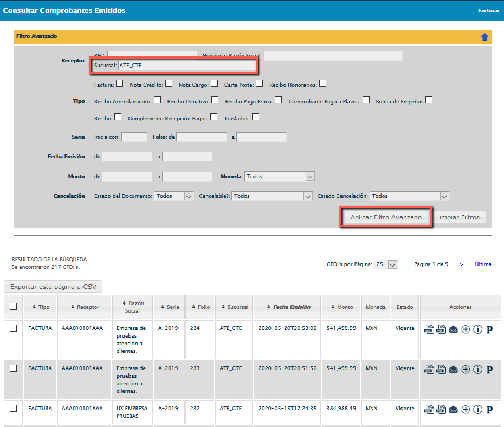Tick the select-all checkbox in table header
Viewport: 504px width, 427px height.
click(x=14, y=307)
